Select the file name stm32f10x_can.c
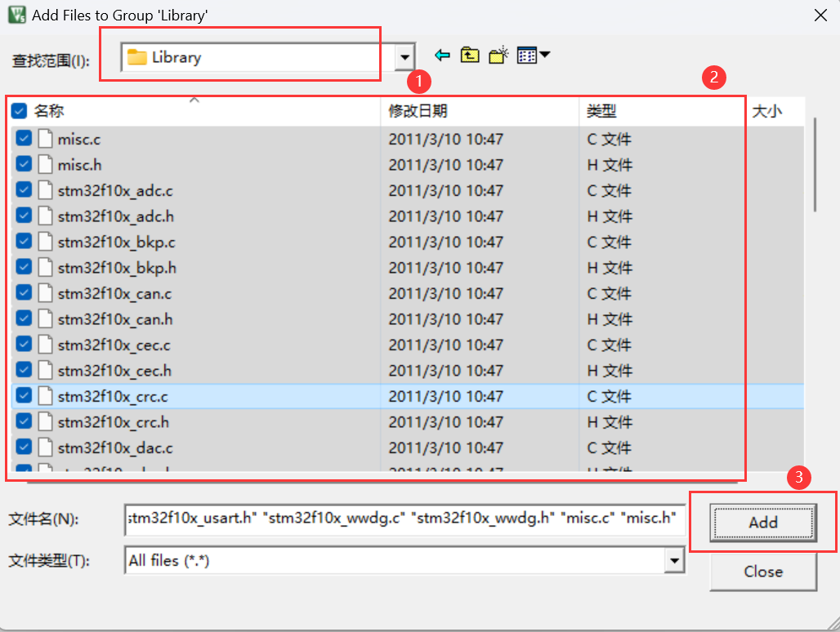Viewport: 840px width, 632px height. click(x=114, y=293)
